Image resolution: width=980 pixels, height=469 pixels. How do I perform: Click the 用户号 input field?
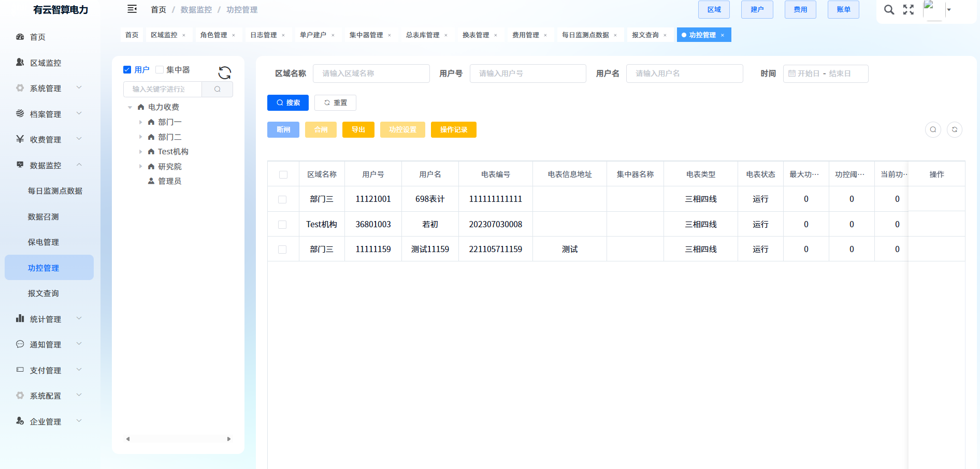[527, 74]
